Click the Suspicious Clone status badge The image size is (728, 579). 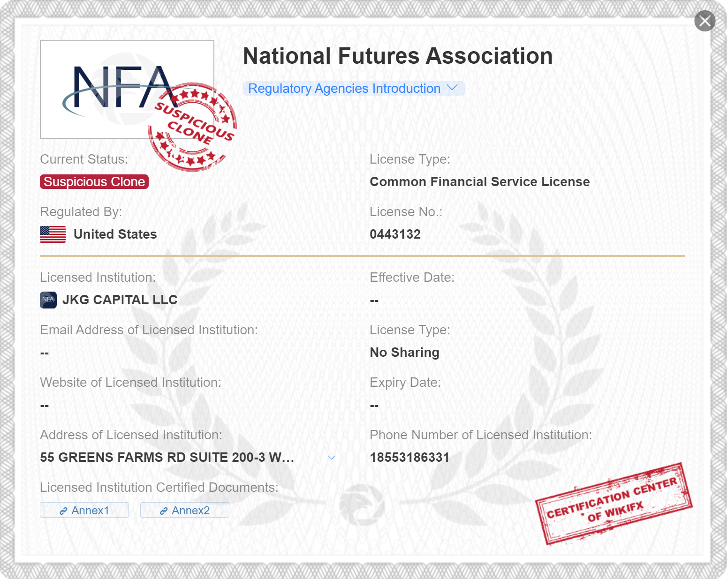(94, 182)
